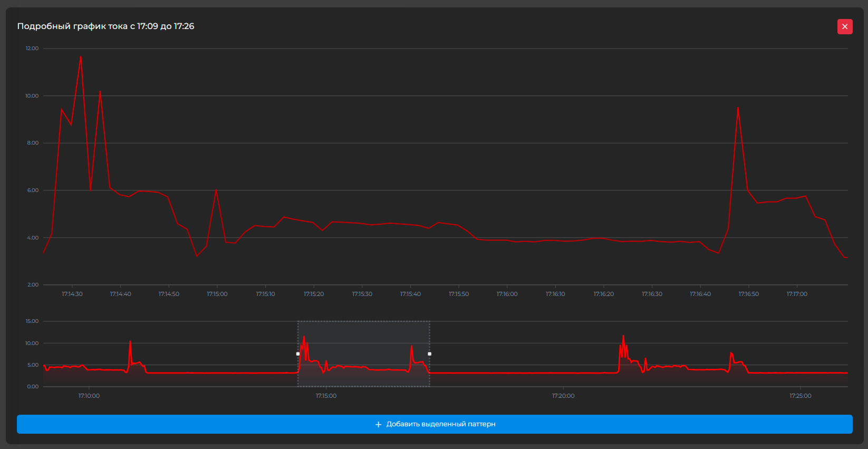Click the 17:10:00 label on overview timeline
Screen dimensions: 868x449
click(x=89, y=396)
